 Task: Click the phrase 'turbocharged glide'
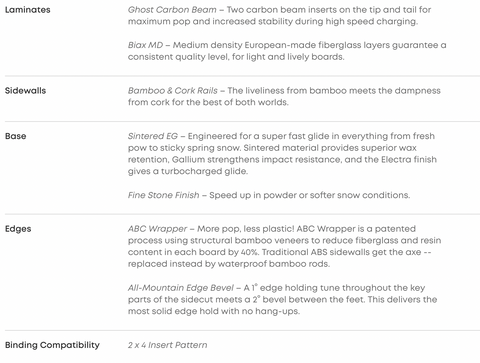point(204,171)
